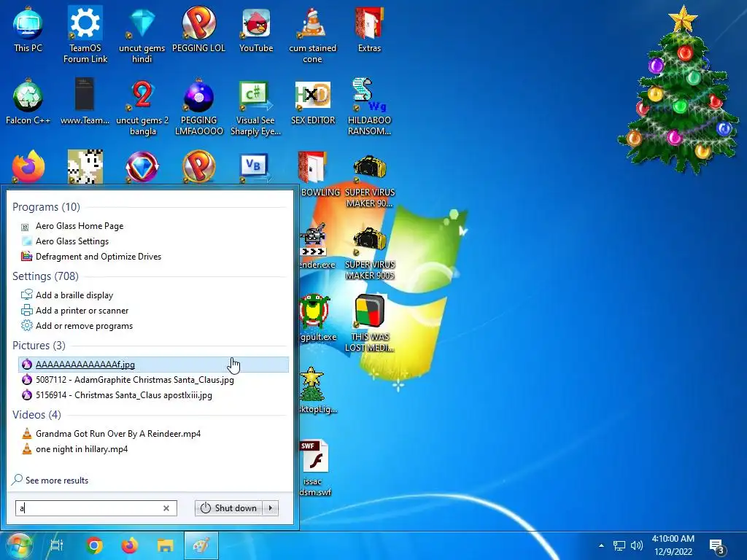Launch Firefox from the taskbar
Screen dimensions: 747x560
[130, 545]
